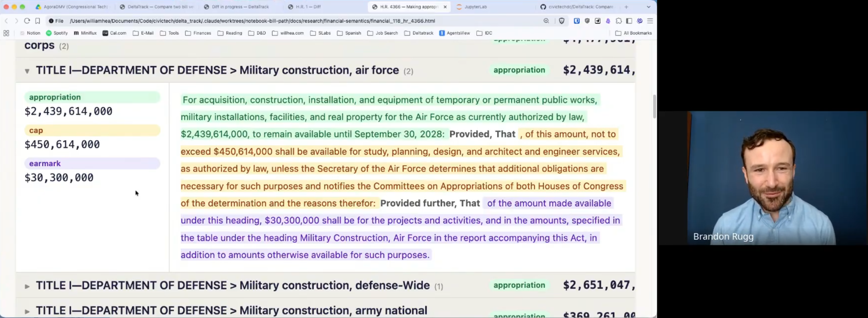Open the Notion bookmark
Viewport: 868px width, 318px height.
click(x=30, y=33)
